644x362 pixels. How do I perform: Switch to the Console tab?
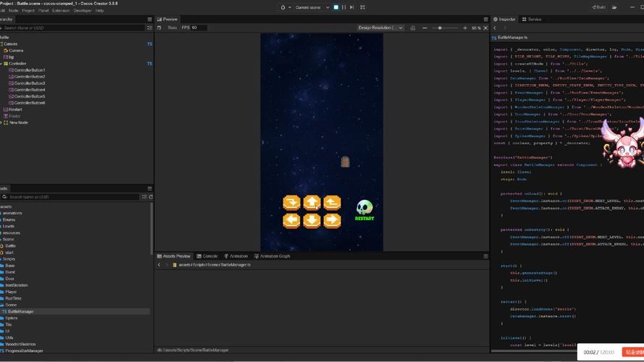coord(207,256)
